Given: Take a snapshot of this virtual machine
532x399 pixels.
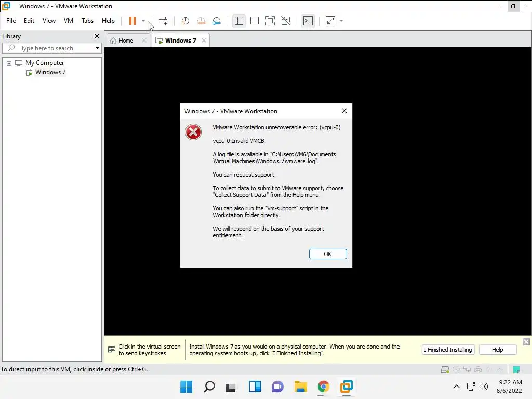Looking at the screenshot, I should coord(185,21).
